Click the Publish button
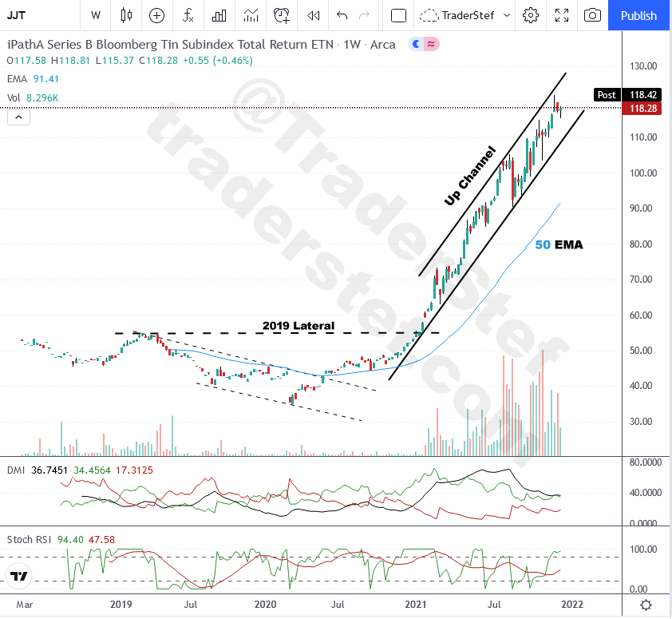672x619 pixels. coord(638,15)
